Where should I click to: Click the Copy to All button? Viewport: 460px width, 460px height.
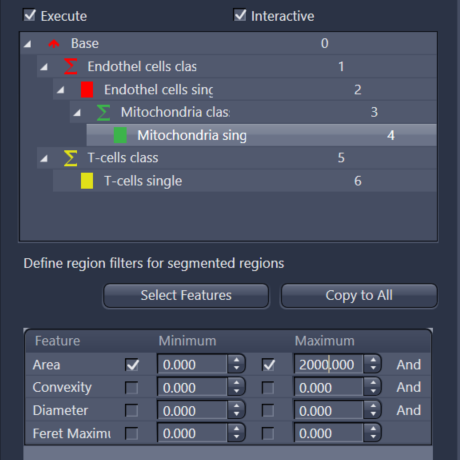(359, 296)
